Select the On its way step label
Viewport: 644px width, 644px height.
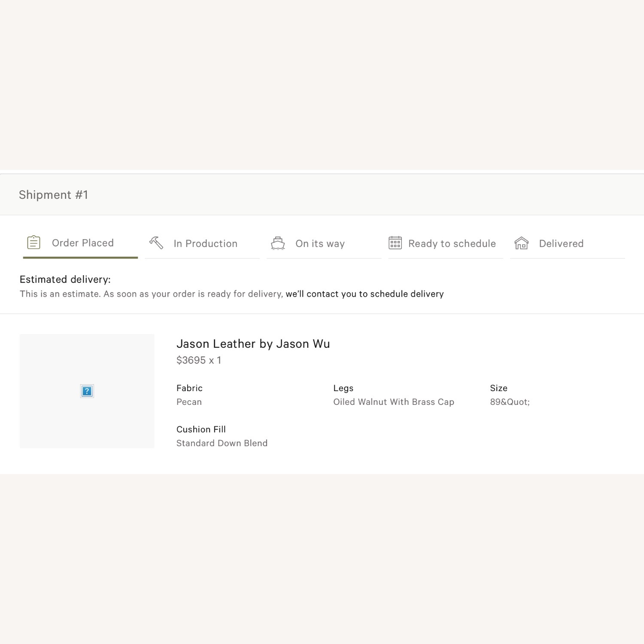tap(320, 244)
